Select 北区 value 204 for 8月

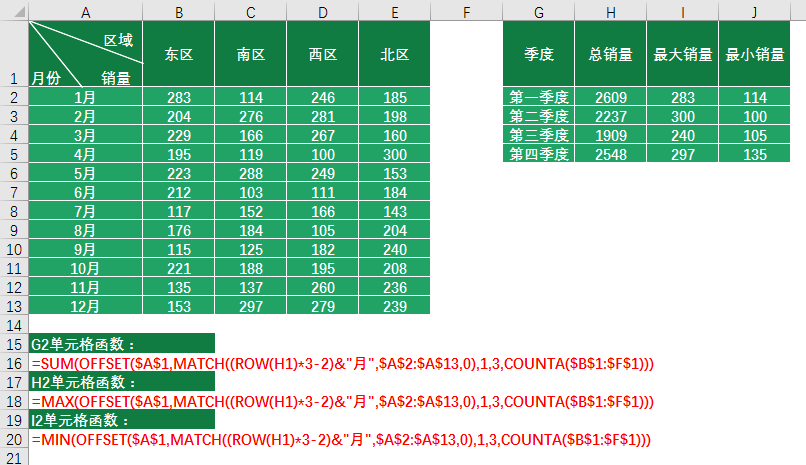pos(394,230)
